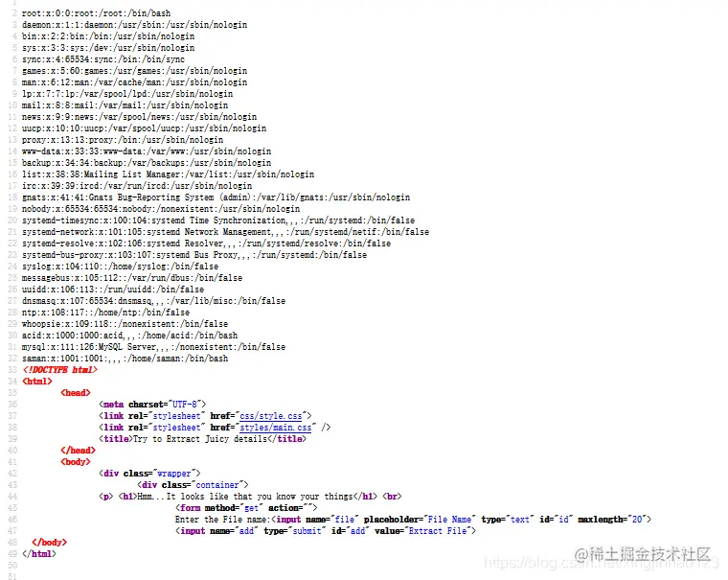Select the Mailing List Manager line
Image resolution: width=728 pixels, height=580 pixels.
click(x=168, y=174)
